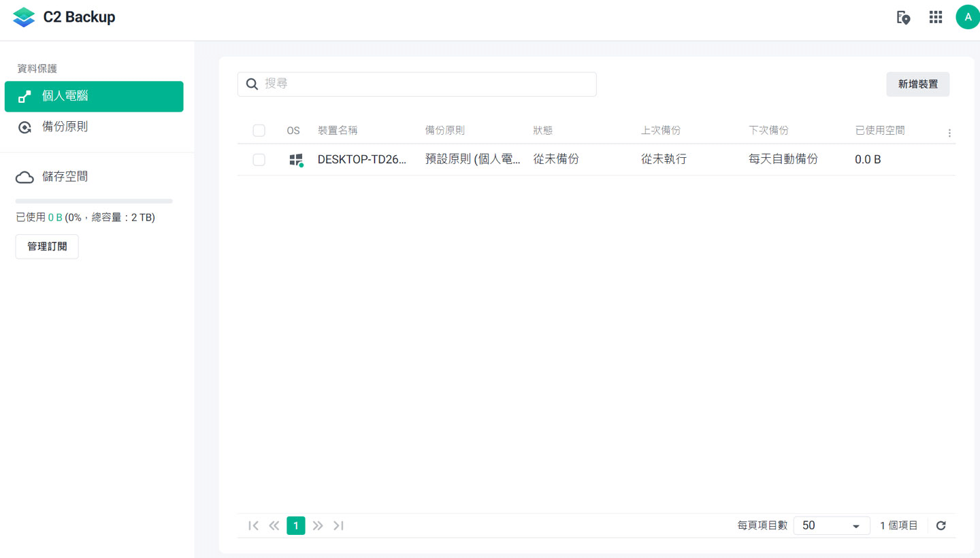The height and width of the screenshot is (558, 980).
Task: Click the 資料保護 section label
Action: 37,69
